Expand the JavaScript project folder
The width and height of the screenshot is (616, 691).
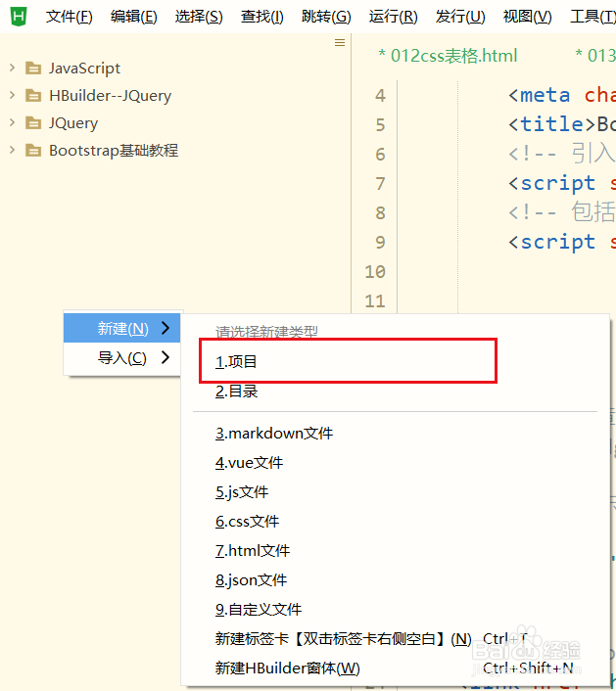point(13,68)
